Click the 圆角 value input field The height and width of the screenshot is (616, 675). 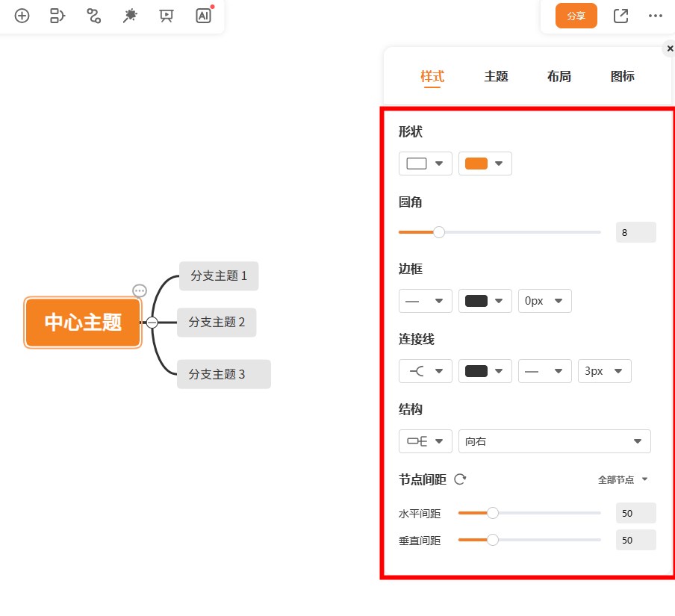pos(635,232)
